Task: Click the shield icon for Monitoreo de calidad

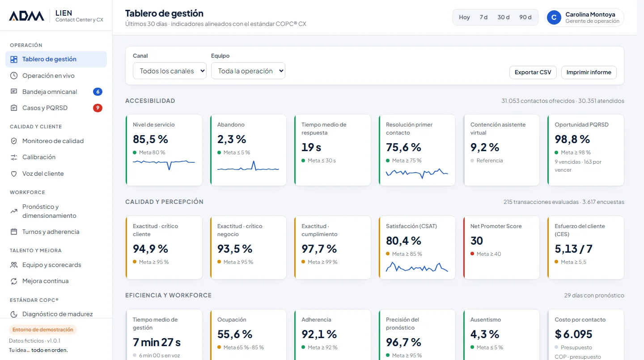Action: (14, 141)
